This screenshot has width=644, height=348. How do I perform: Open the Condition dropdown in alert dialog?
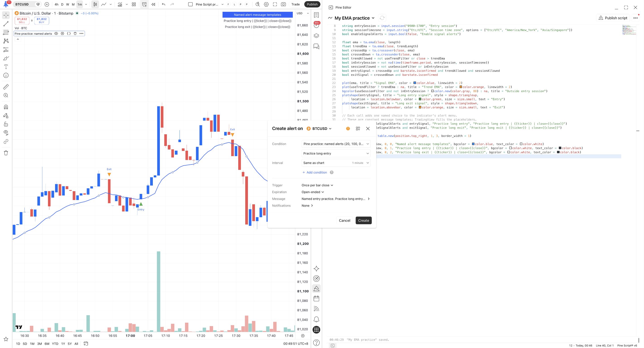336,144
